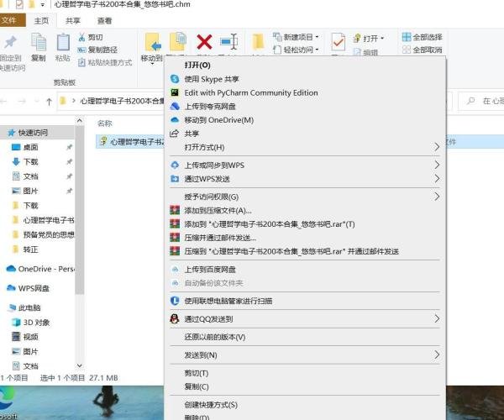The width and height of the screenshot is (504, 420).
Task: Choose 还原以前的版本(V) in context menu
Action: click(304, 337)
